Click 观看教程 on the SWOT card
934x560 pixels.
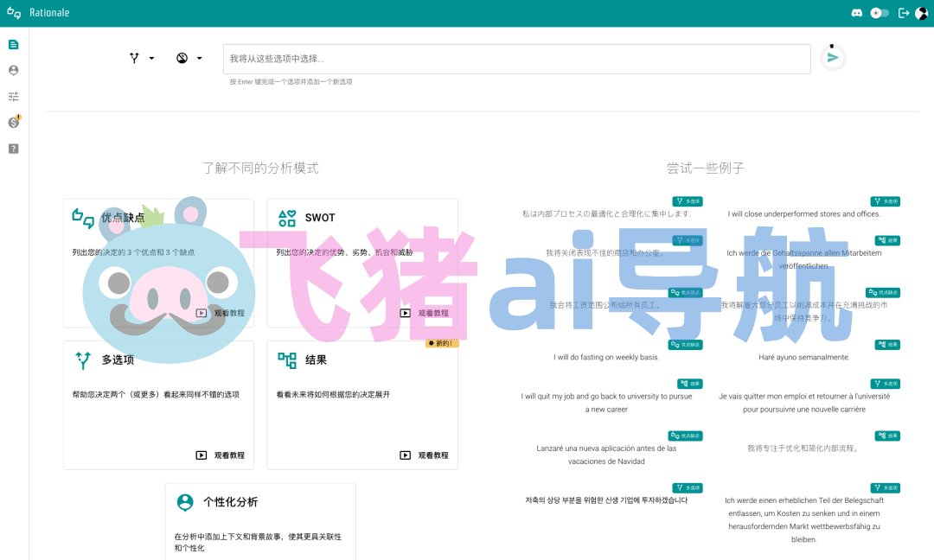tap(424, 313)
